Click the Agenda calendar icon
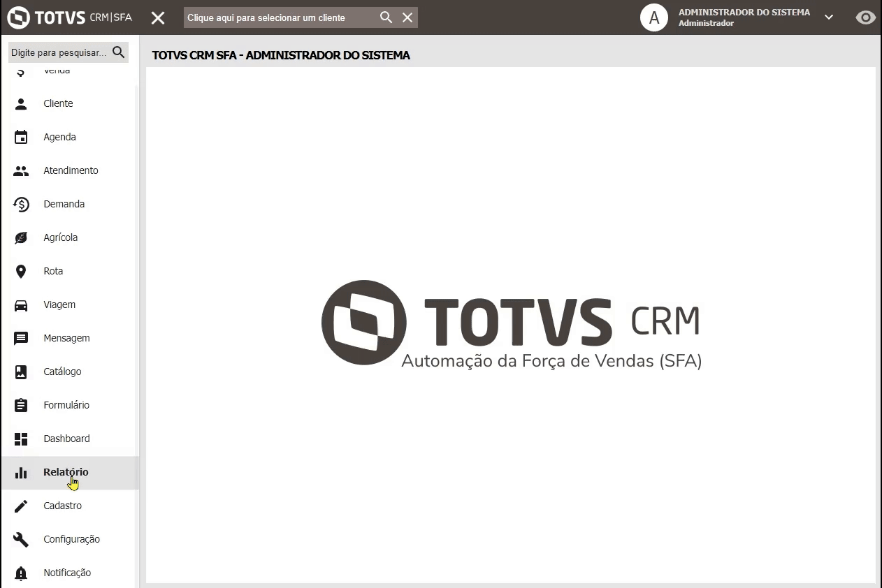Viewport: 882px width, 588px height. [21, 137]
